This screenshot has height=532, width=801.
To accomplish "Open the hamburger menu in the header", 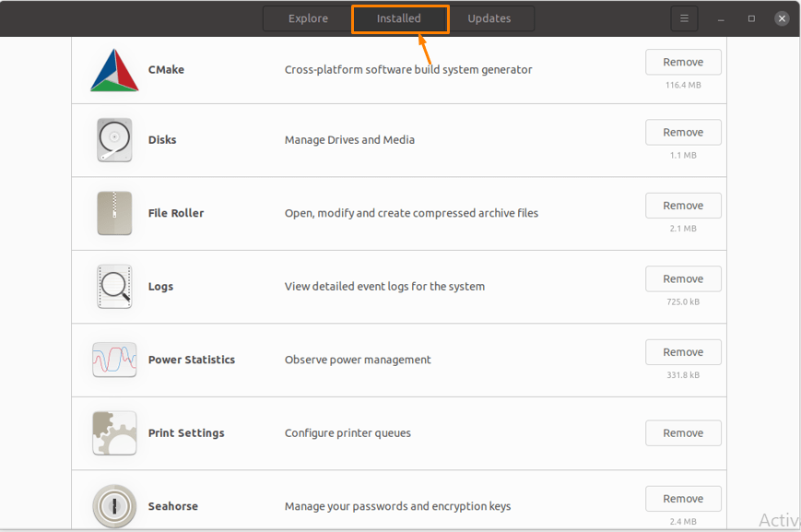I will [x=684, y=18].
